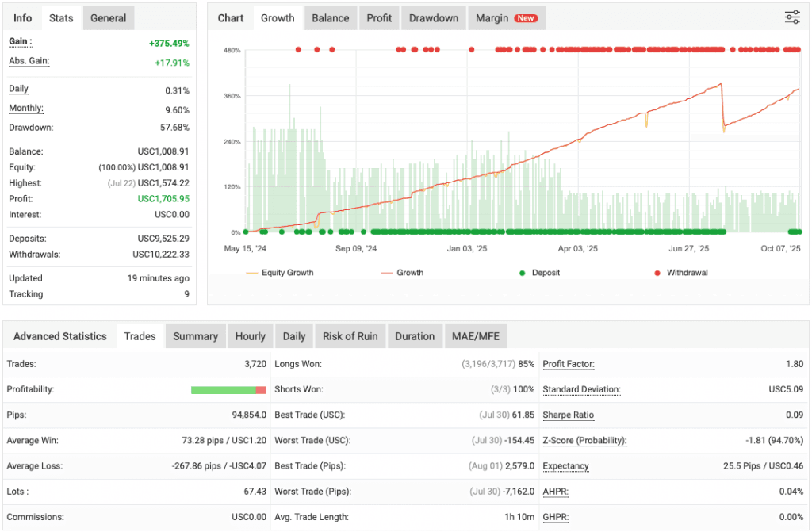Screen dimensions: 812x532
Task: Open the Risk of Ruin tab
Action: click(x=350, y=335)
